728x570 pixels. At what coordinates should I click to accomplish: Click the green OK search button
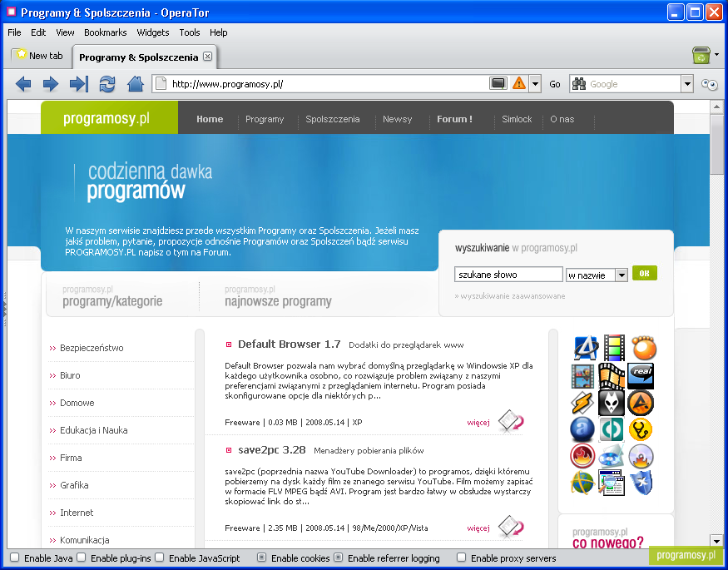pos(645,274)
